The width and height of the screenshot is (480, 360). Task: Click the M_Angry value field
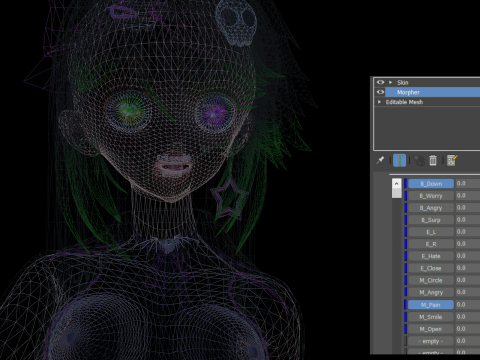point(468,292)
